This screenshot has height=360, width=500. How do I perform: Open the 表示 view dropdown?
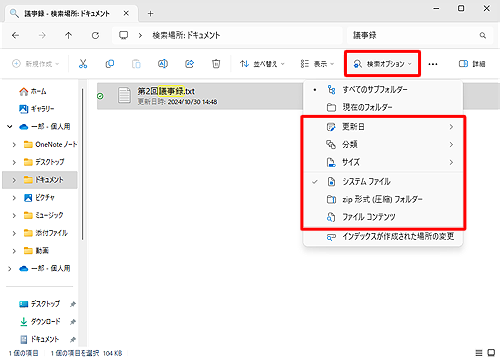[317, 64]
